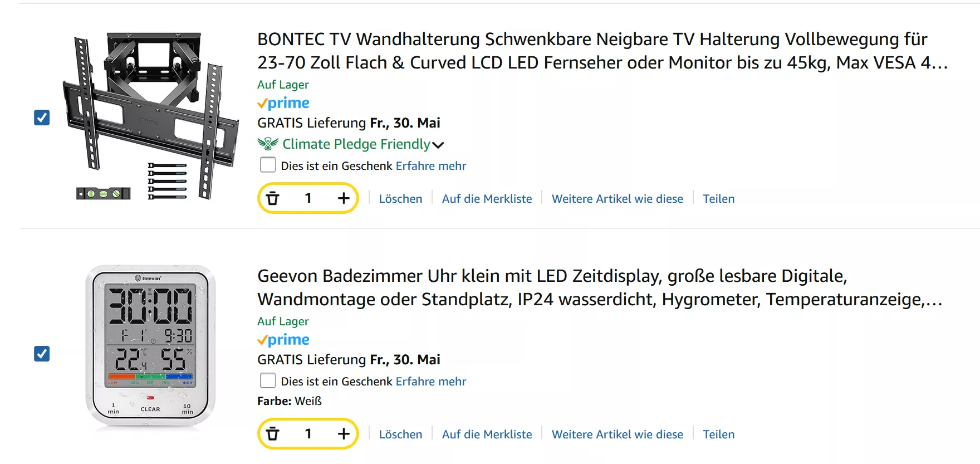Increase Geevon clock quantity with plus icon

point(344,434)
